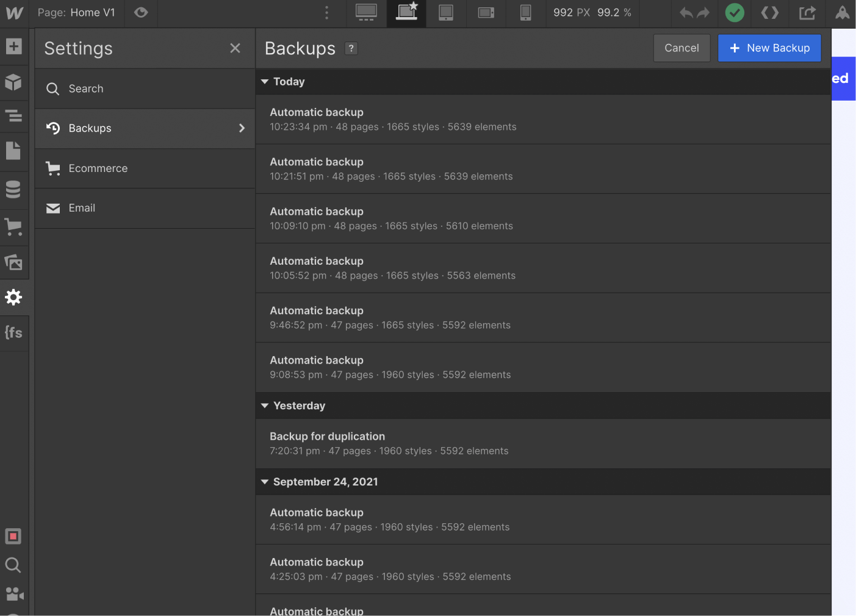Collapse the September 24, 2021 section
The width and height of the screenshot is (856, 616).
pos(264,481)
